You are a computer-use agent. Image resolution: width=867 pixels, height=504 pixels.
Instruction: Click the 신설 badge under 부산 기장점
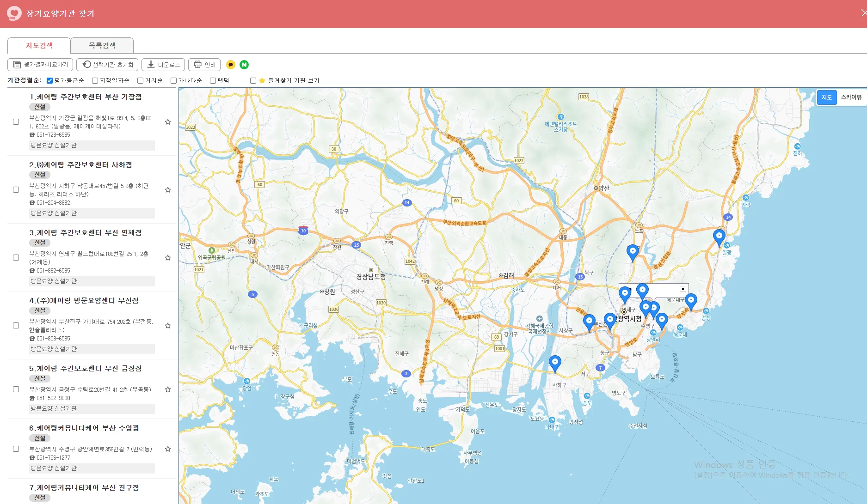pos(40,107)
